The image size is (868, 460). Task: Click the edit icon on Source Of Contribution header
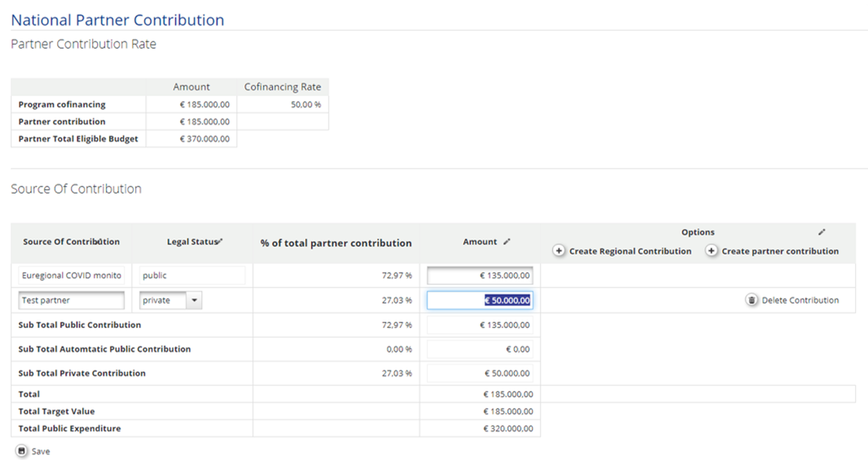pyautogui.click(x=99, y=242)
